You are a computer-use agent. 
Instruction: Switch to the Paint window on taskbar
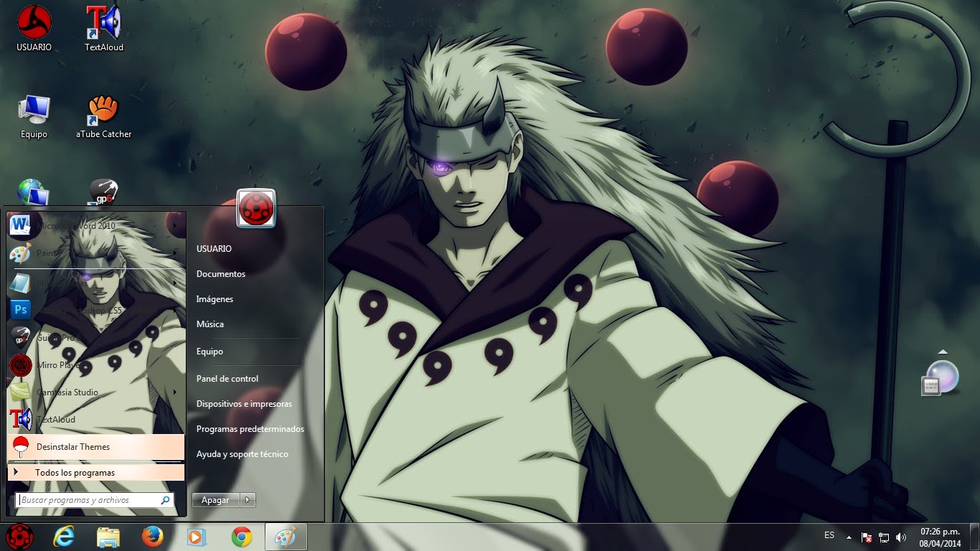(x=286, y=537)
